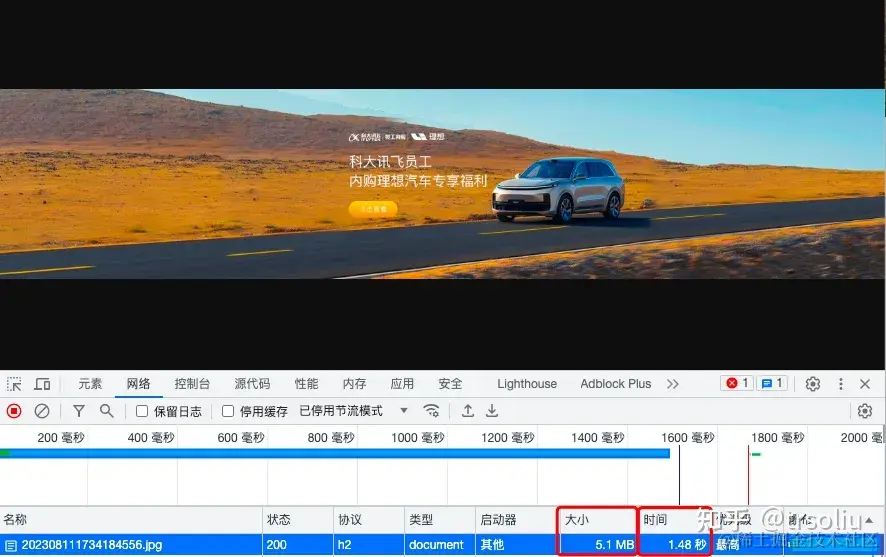The width and height of the screenshot is (886, 557).
Task: Sort by the 状态 column header
Action: [x=298, y=520]
